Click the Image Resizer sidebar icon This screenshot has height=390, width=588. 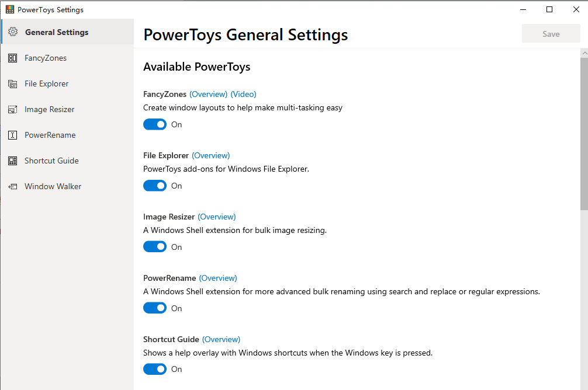(x=12, y=109)
